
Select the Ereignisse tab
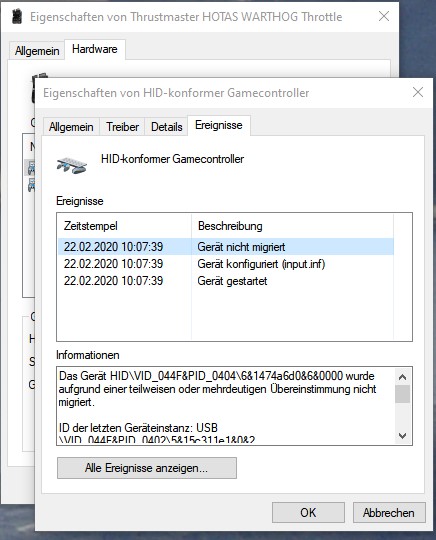coord(219,125)
